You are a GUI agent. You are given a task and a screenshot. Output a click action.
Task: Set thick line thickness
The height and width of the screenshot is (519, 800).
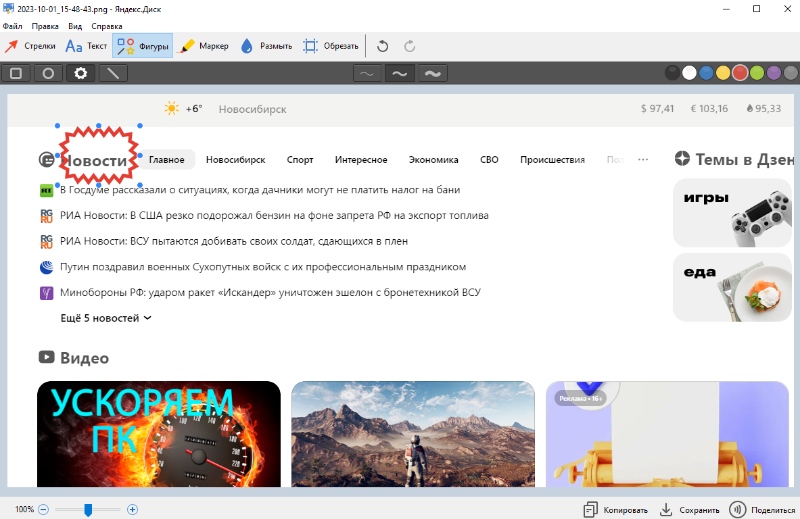click(x=433, y=73)
